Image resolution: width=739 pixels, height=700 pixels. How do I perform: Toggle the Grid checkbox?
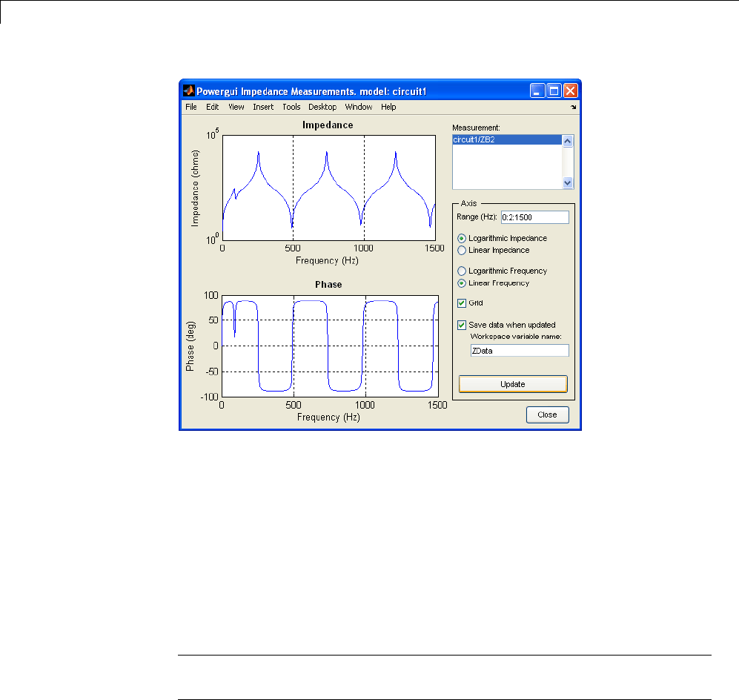coord(462,303)
